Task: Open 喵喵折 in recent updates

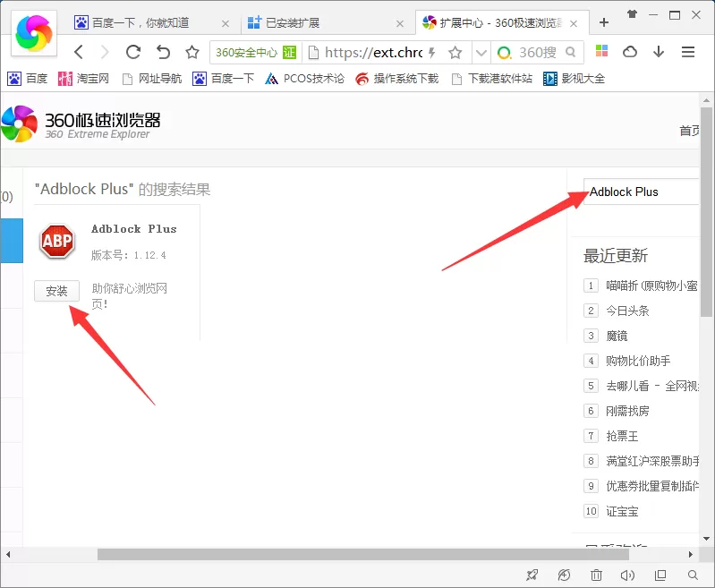Action: point(651,285)
